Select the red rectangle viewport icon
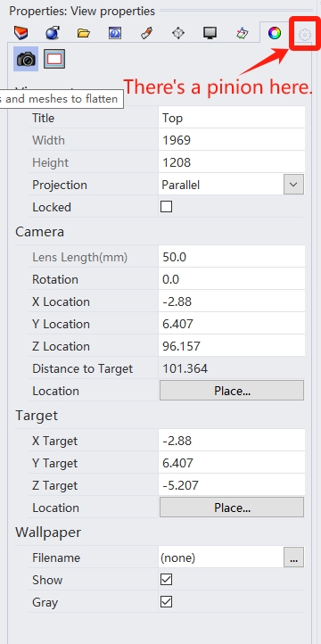The height and width of the screenshot is (644, 321). [54, 59]
